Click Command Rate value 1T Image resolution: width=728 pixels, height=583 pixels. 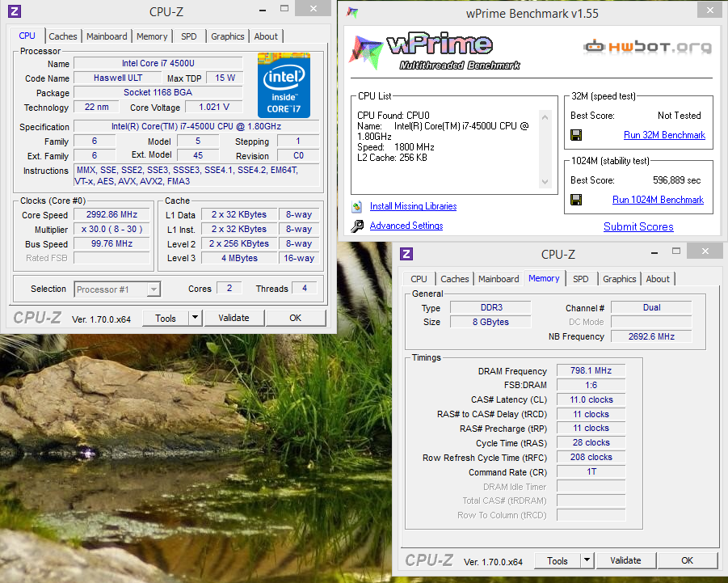[591, 471]
